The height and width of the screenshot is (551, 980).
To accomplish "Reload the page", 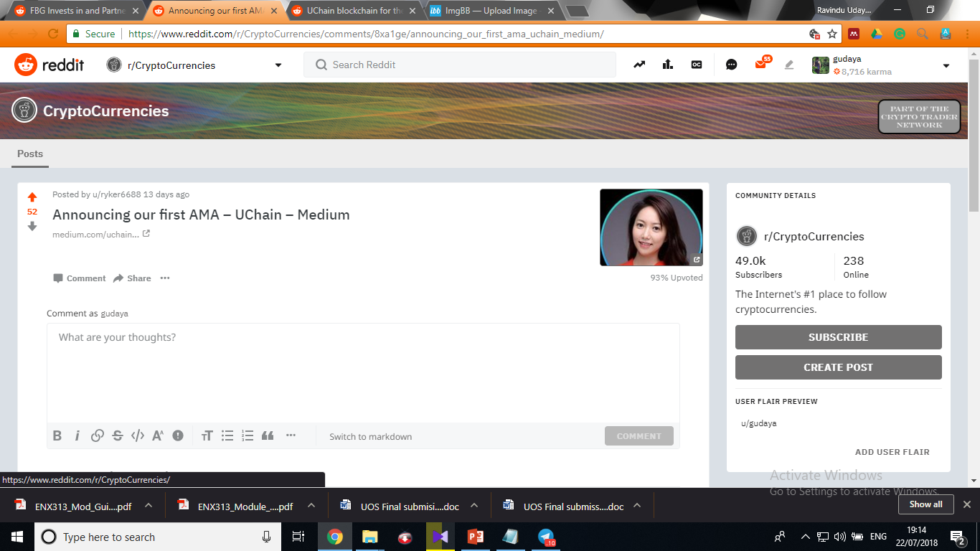I will click(53, 34).
